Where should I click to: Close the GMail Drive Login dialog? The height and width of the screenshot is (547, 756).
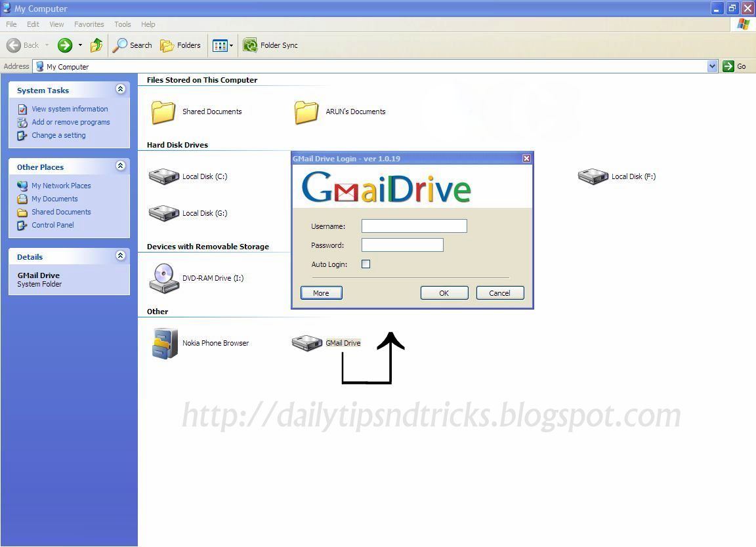[x=526, y=158]
